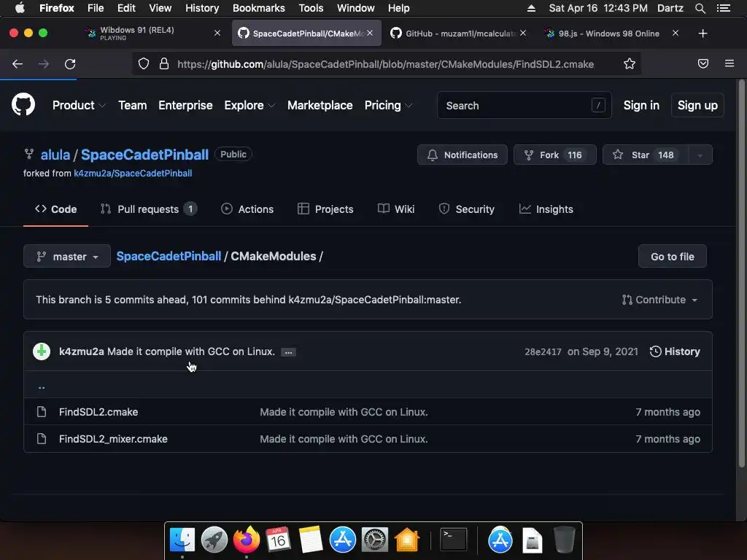This screenshot has height=560, width=747.
Task: Open FindSDL2_mixer.cmake file
Action: (x=113, y=438)
